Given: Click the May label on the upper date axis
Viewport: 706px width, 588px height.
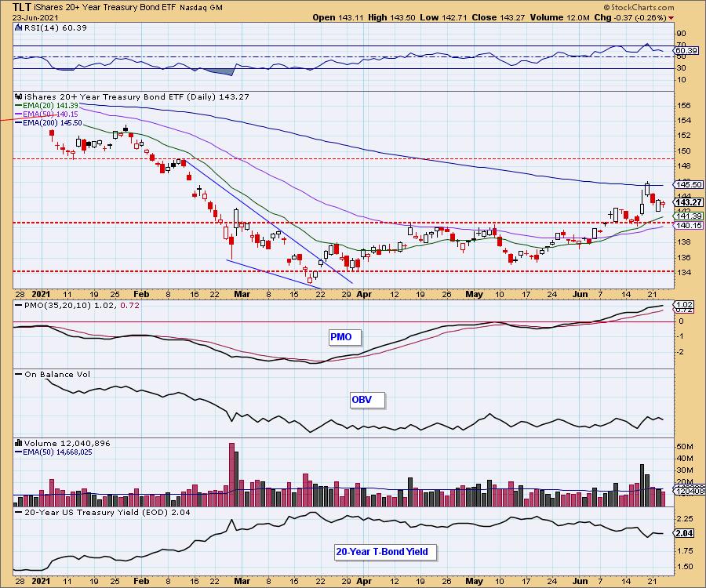Looking at the screenshot, I should pos(474,294).
